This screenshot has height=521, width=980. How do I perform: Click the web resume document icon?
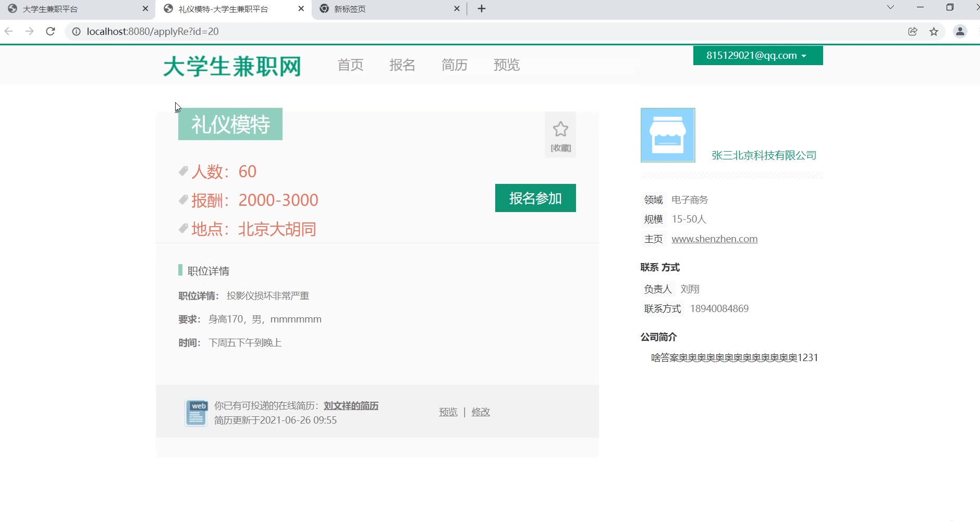tap(196, 413)
